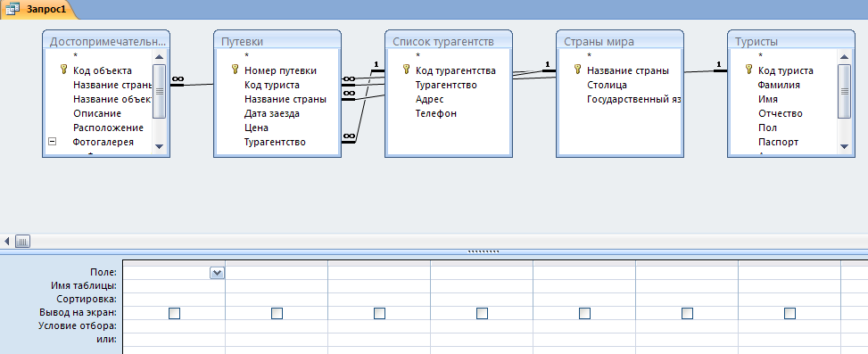Click scroll down arrow in Туристы table

[844, 146]
